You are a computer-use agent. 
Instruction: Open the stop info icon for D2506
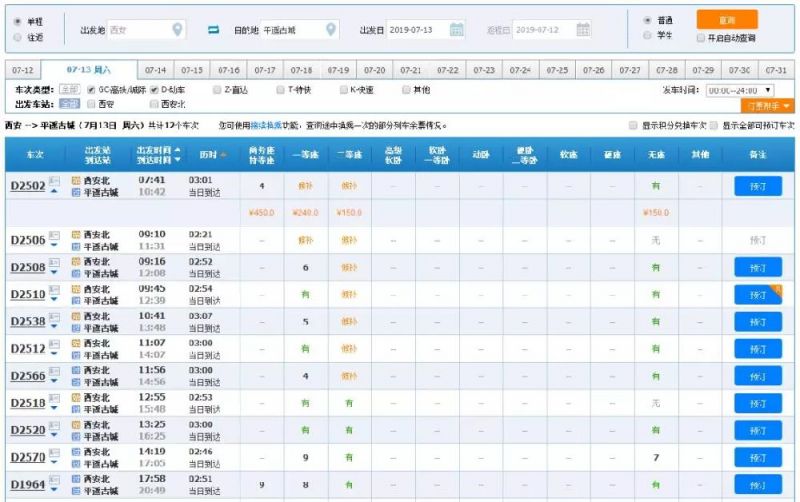click(54, 235)
